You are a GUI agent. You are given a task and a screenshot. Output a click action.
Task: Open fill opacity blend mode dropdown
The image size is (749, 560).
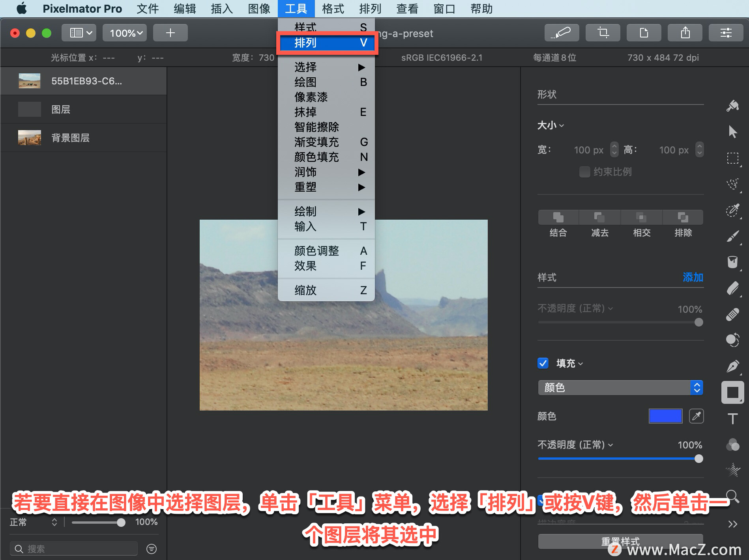point(575,445)
